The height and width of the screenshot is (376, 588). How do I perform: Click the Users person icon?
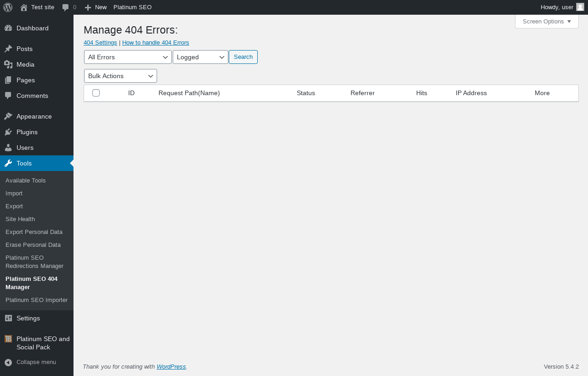(8, 148)
